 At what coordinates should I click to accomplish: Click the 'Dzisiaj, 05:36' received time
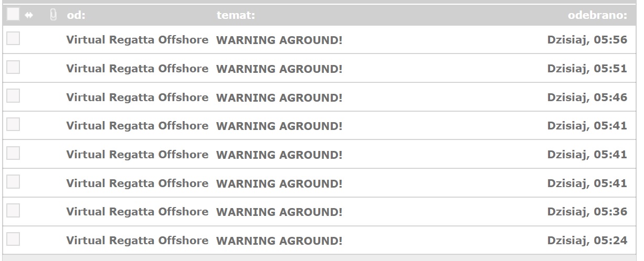coord(587,212)
